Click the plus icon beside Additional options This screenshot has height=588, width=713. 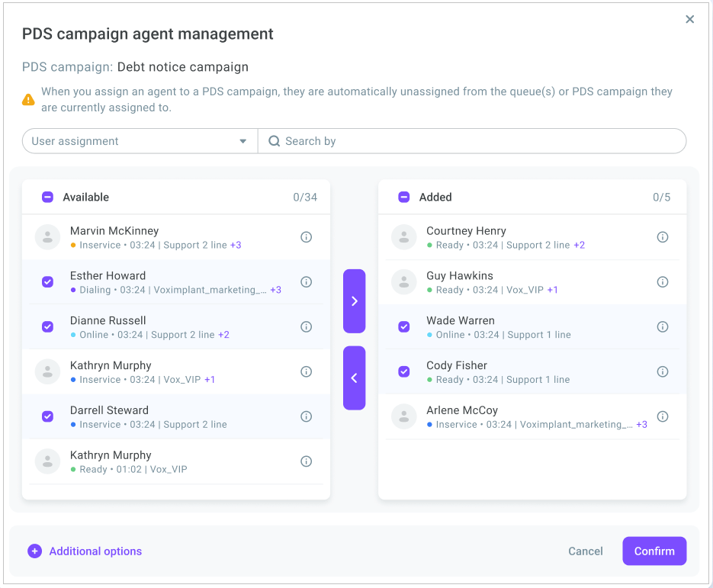click(34, 551)
